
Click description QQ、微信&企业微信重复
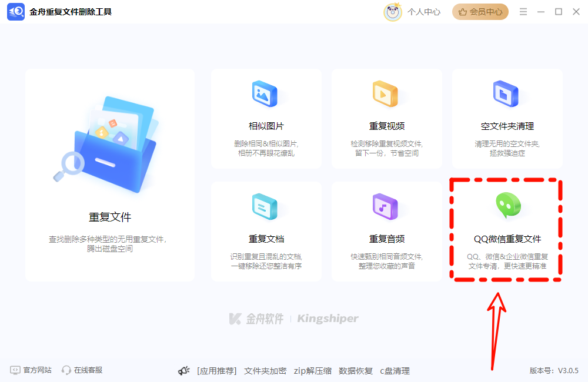coord(507,256)
